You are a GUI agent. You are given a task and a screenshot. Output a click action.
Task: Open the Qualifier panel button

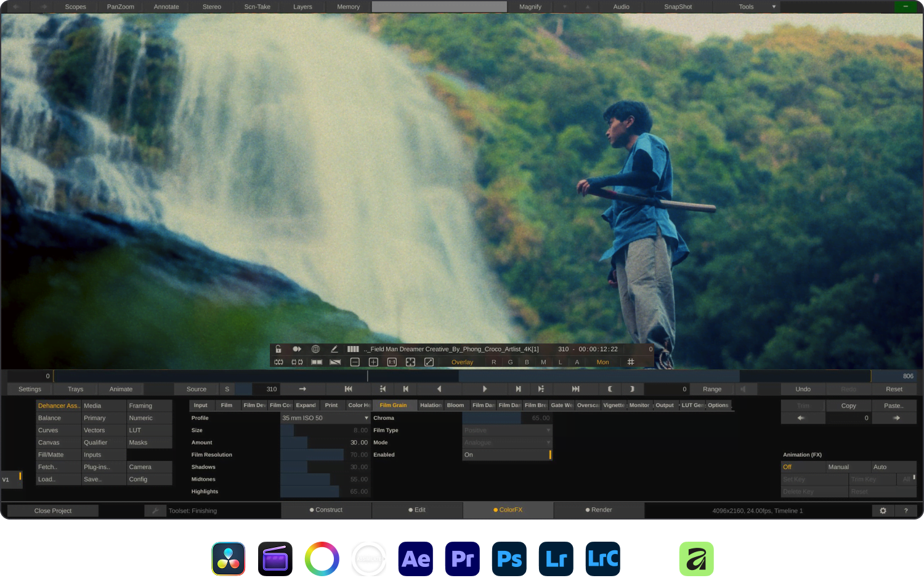[103, 443]
